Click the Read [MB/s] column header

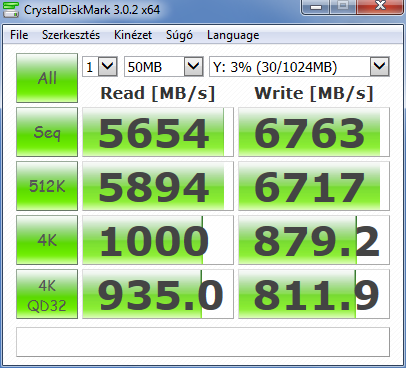[158, 93]
